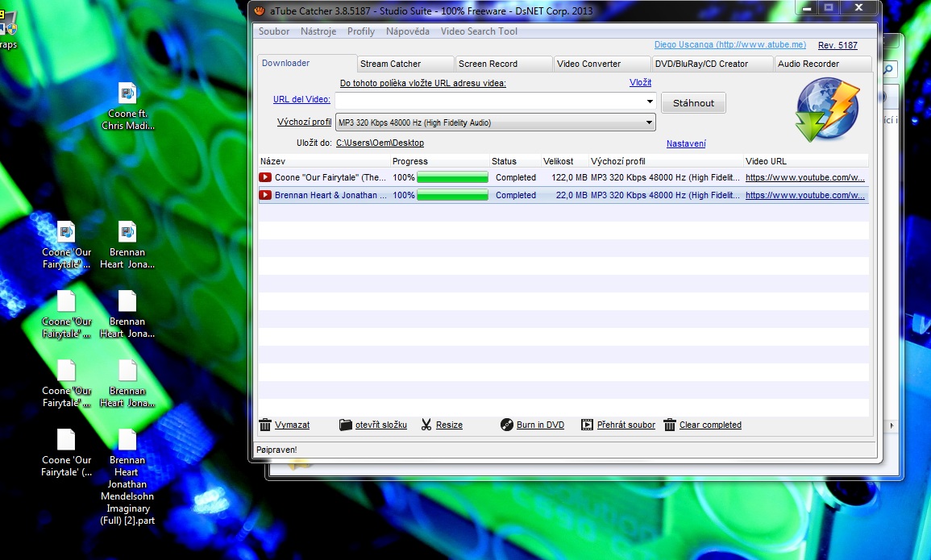Sort by the Status column header
This screenshot has width=931, height=560.
(x=515, y=161)
